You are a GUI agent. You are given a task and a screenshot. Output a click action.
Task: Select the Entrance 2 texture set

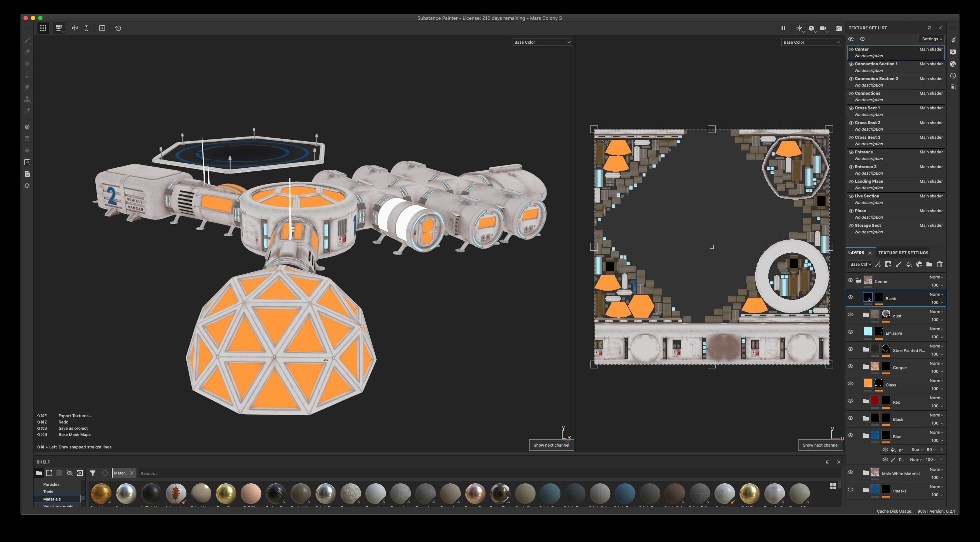coord(896,170)
